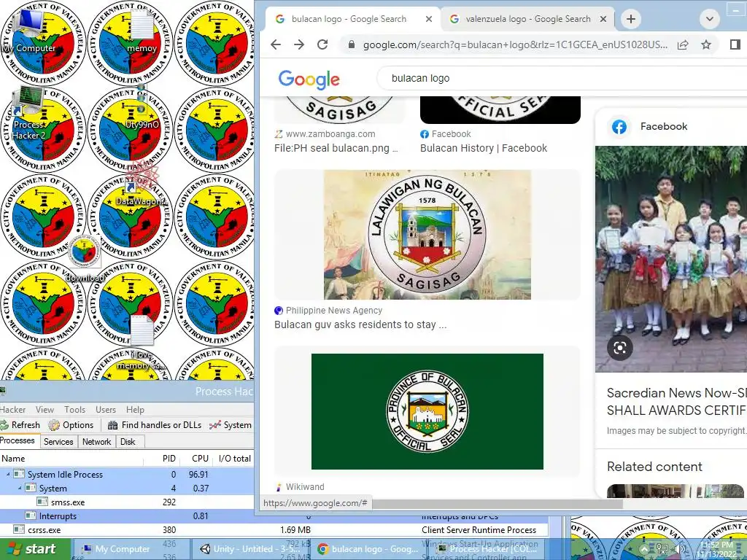Select Processes tab in Process Hacker
Screen dimensions: 747x560
18,440
